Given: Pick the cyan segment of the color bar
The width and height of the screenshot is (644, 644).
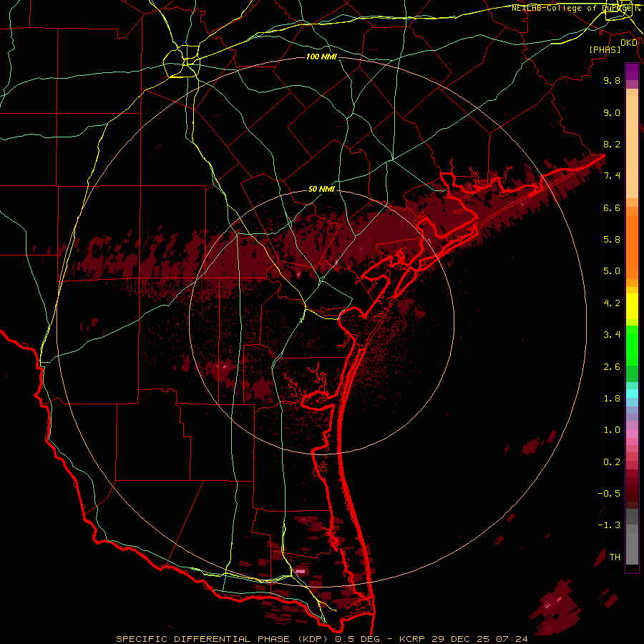Looking at the screenshot, I should pyautogui.click(x=632, y=394).
